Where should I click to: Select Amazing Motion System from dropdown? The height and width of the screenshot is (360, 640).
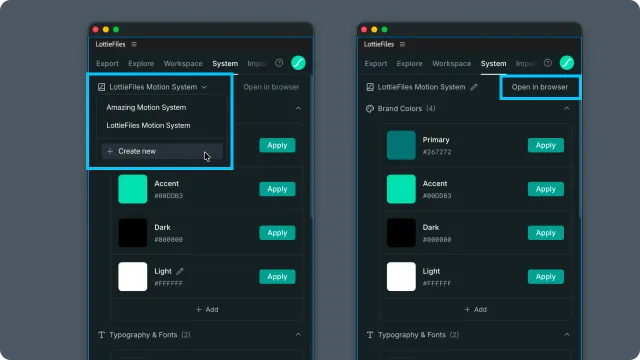pos(146,107)
